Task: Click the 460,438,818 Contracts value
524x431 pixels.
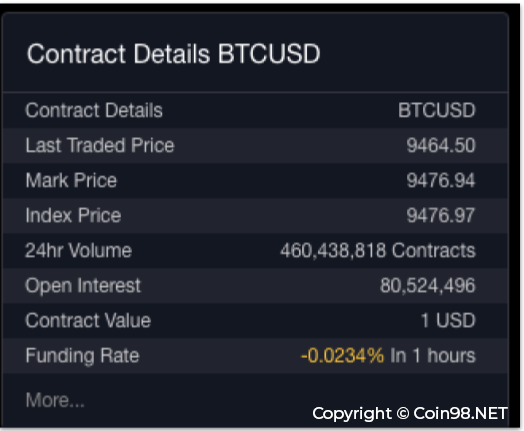Action: (x=378, y=250)
